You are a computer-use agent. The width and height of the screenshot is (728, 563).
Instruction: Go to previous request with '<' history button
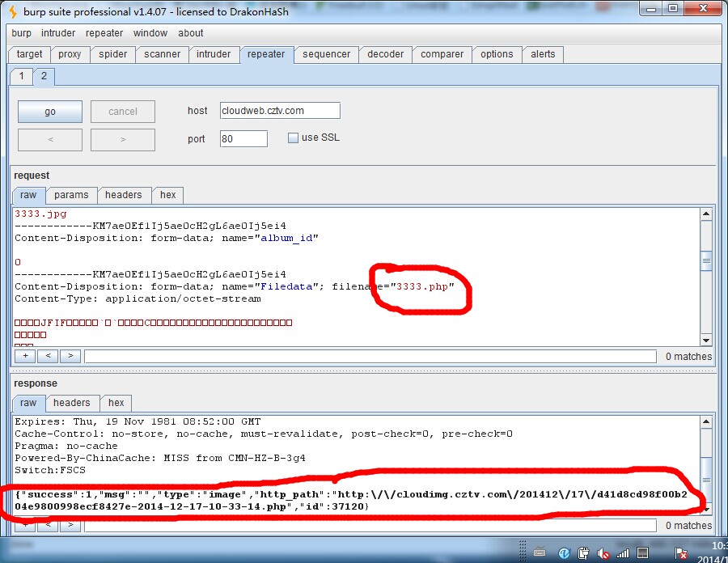[x=50, y=139]
